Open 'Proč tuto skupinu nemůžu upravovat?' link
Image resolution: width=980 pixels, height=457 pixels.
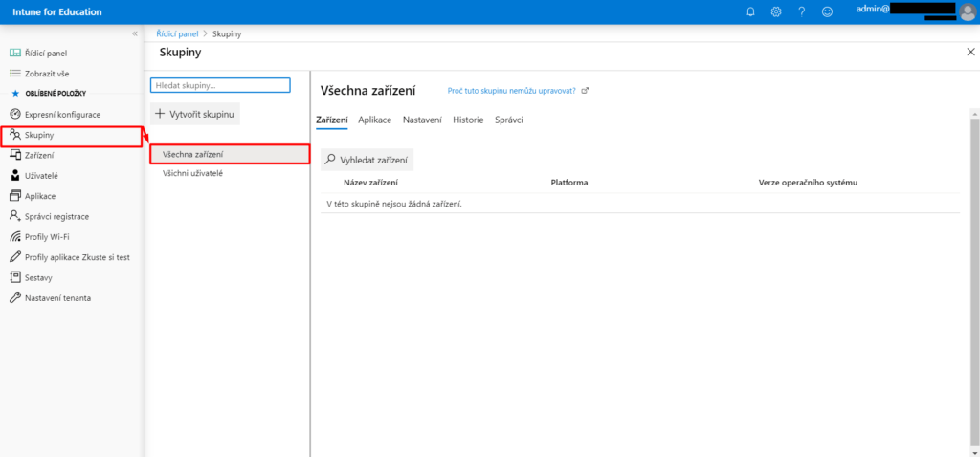coord(512,91)
